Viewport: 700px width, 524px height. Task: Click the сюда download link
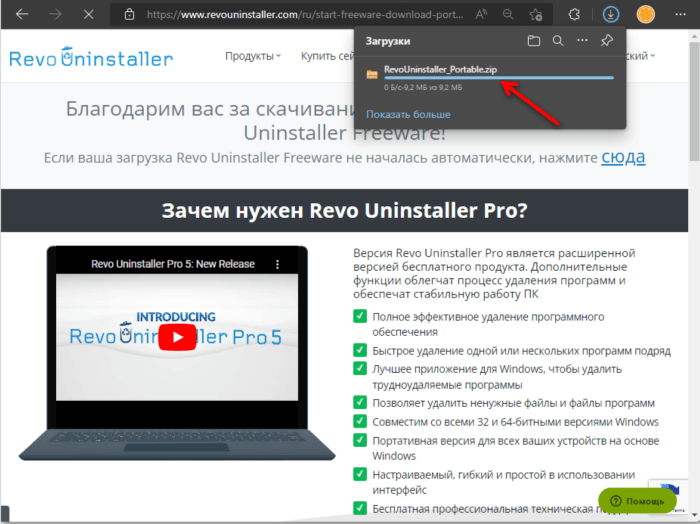[623, 157]
